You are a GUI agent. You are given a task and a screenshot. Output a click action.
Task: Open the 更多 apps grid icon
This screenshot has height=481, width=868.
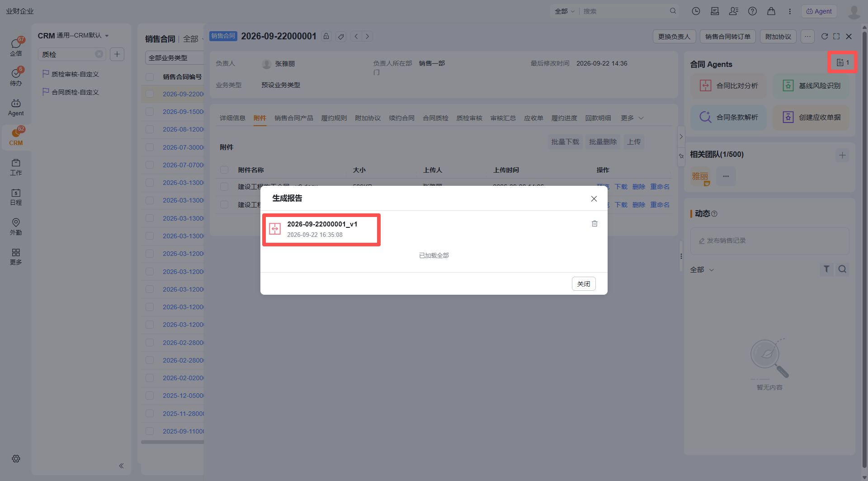point(16,256)
